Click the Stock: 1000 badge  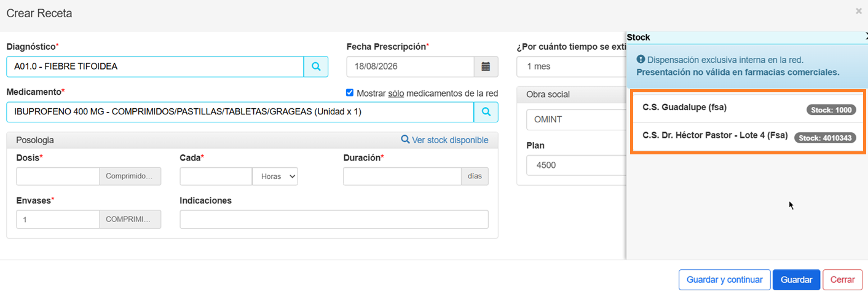[x=831, y=110]
